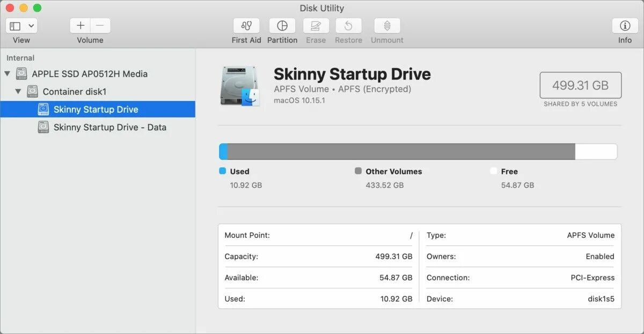
Task: Click the large startup drive Finder icon
Action: click(240, 86)
